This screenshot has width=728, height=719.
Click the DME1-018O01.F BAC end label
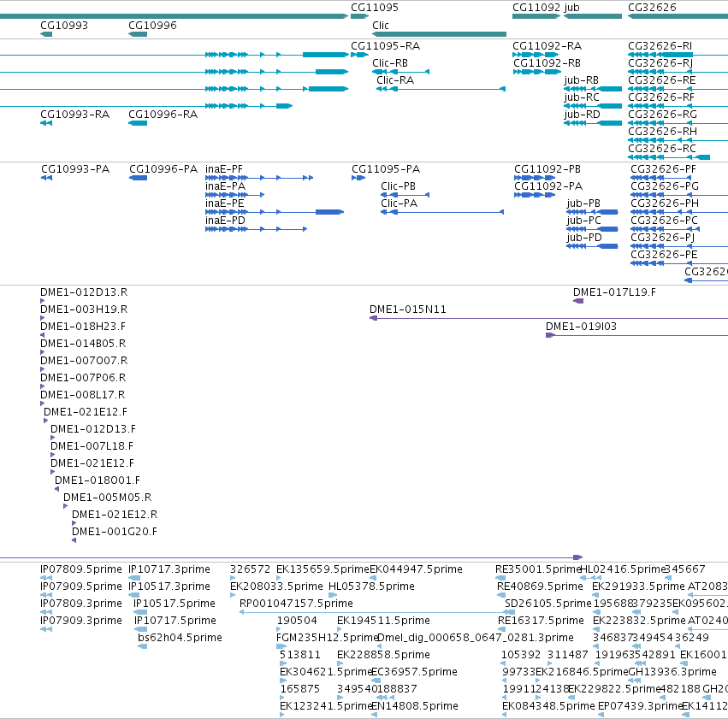[x=97, y=480]
